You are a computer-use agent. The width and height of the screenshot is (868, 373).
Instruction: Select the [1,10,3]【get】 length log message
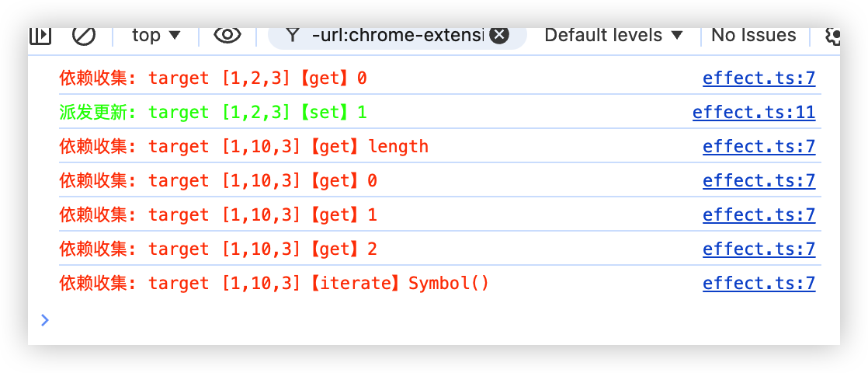[243, 147]
